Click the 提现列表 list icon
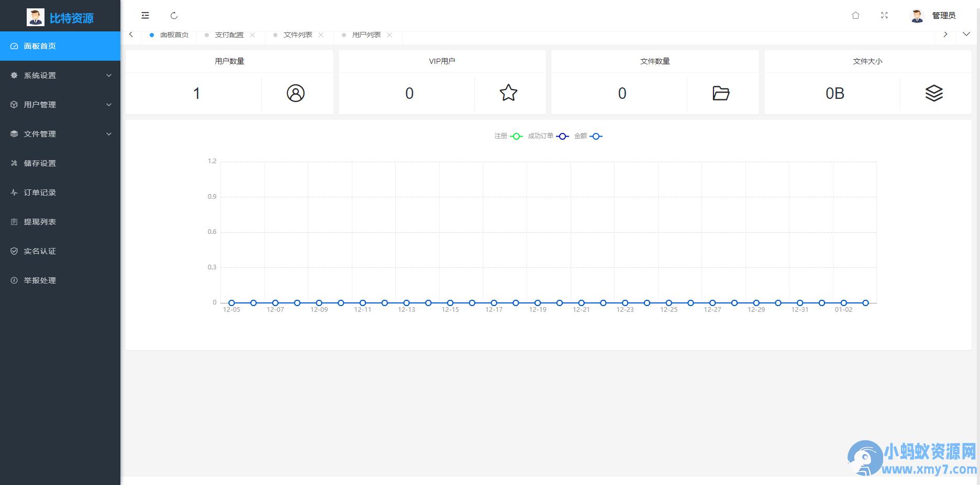The height and width of the screenshot is (485, 980). pos(14,222)
